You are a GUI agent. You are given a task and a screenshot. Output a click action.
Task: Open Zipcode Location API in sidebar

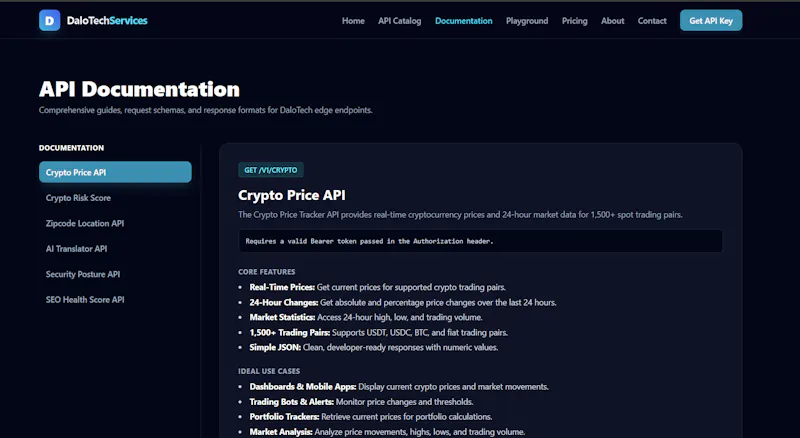click(x=115, y=223)
